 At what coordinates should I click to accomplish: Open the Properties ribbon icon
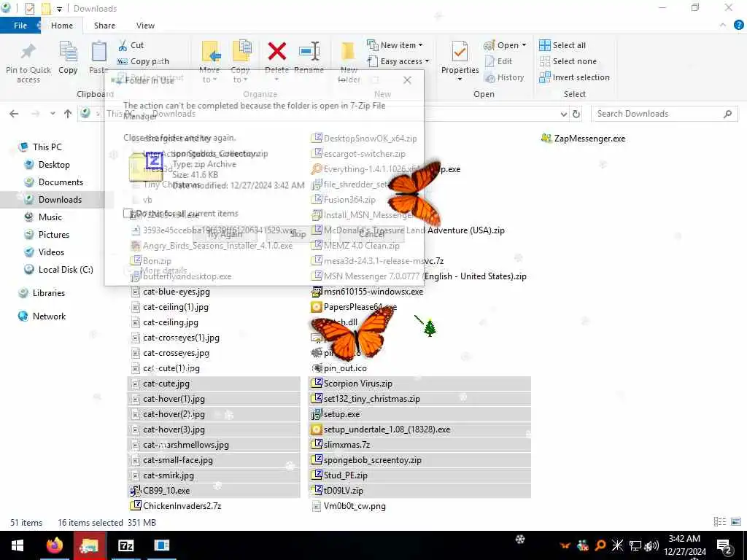click(x=460, y=52)
